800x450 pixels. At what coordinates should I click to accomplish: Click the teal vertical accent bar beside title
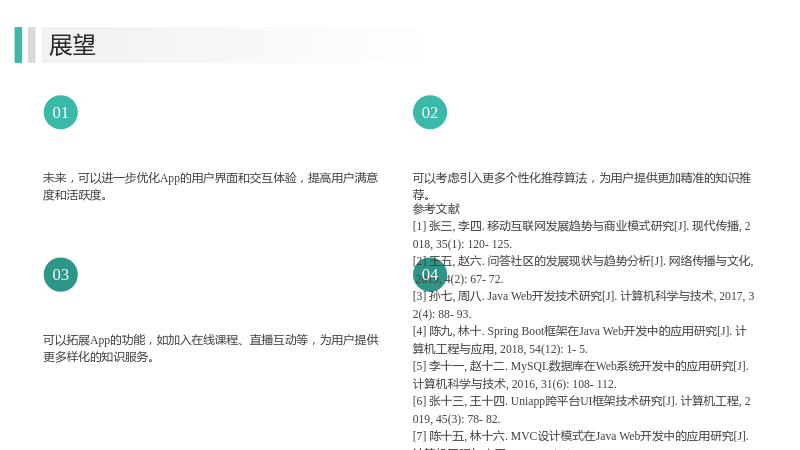(x=18, y=45)
